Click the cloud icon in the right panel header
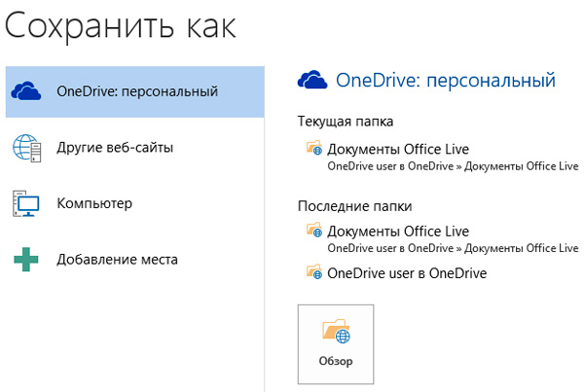This screenshot has height=392, width=584. 311,80
